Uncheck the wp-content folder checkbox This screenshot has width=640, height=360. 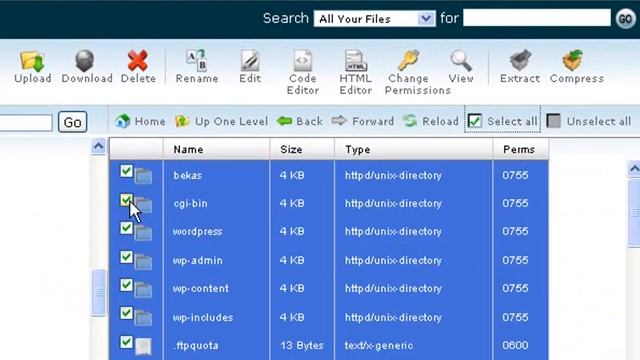127,285
